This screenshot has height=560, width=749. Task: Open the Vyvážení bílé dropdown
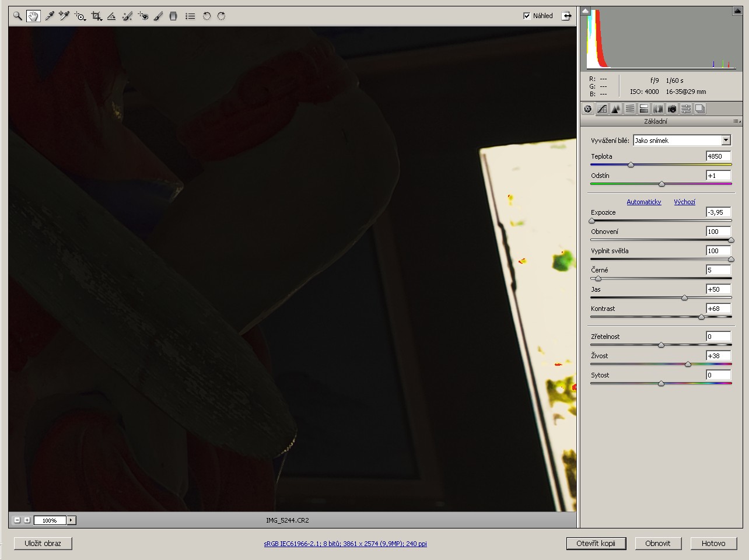(726, 140)
